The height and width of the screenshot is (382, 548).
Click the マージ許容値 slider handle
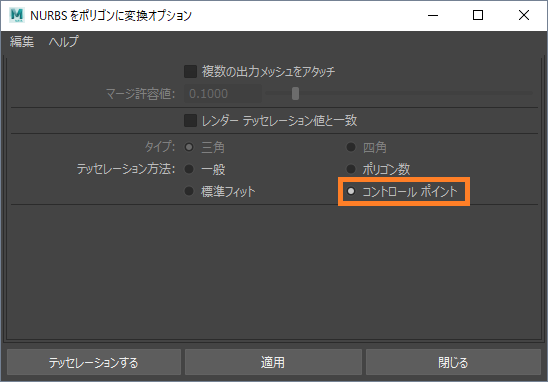click(295, 93)
